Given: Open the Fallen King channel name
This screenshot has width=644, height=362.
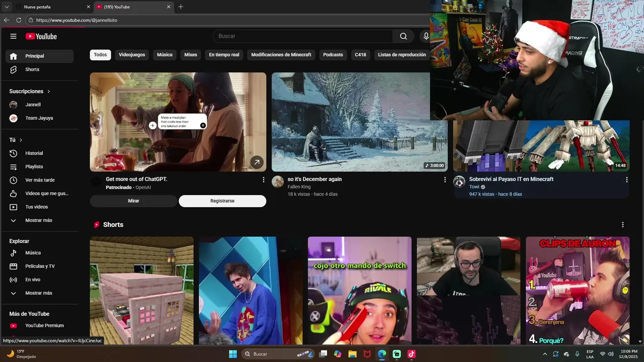Looking at the screenshot, I should tap(299, 187).
